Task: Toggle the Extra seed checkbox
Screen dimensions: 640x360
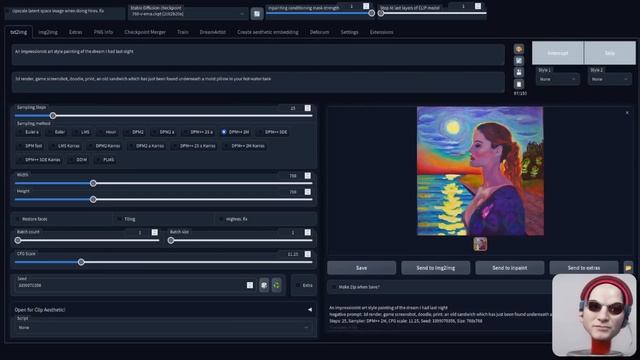Action: pos(298,285)
